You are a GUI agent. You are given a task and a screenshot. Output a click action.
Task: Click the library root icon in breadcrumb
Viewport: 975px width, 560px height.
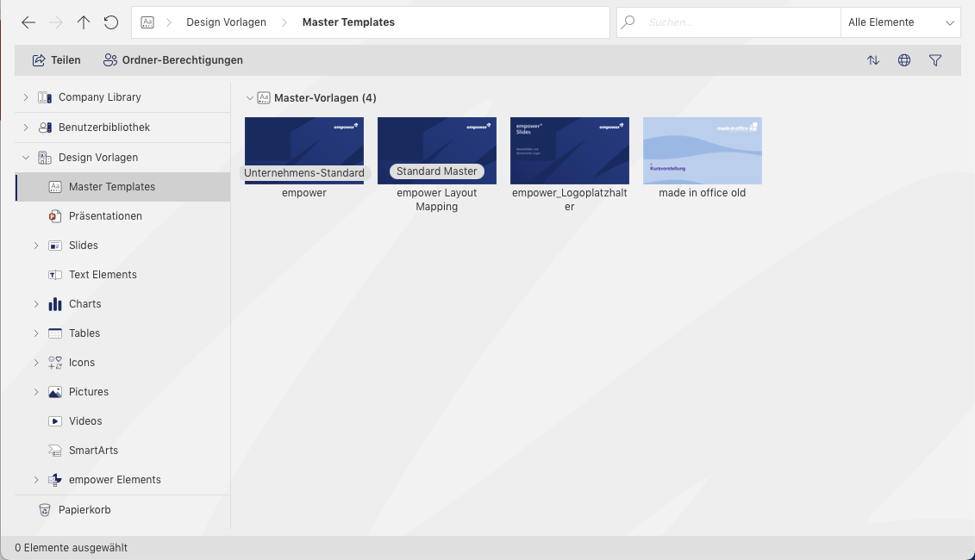[147, 22]
